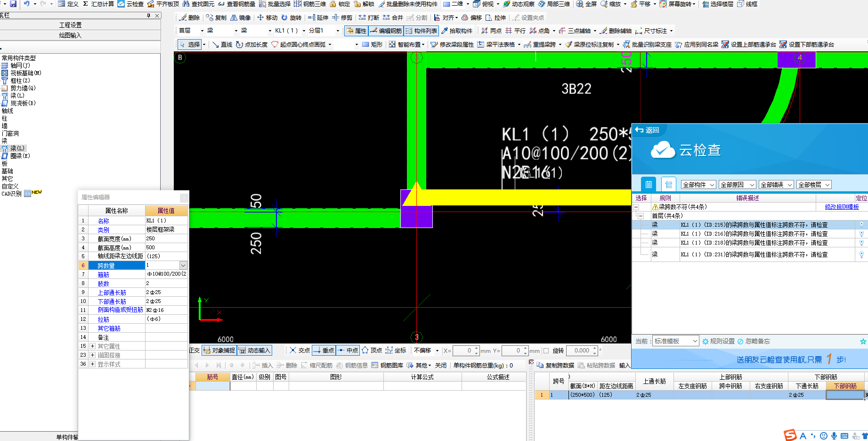Open the 全部楼层 filter dropdown
Image resolution: width=868 pixels, height=441 pixels.
[x=814, y=185]
